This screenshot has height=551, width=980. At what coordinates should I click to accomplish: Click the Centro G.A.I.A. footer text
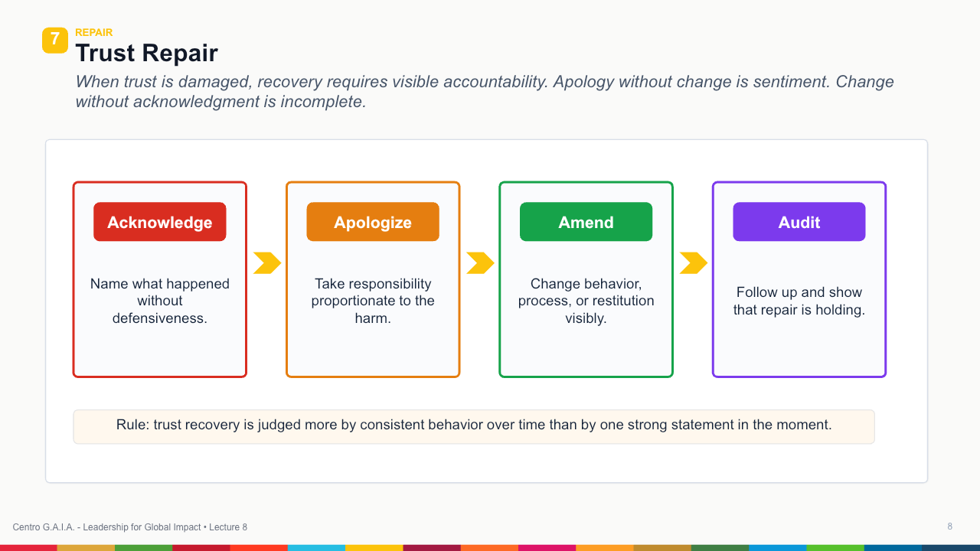(x=130, y=527)
